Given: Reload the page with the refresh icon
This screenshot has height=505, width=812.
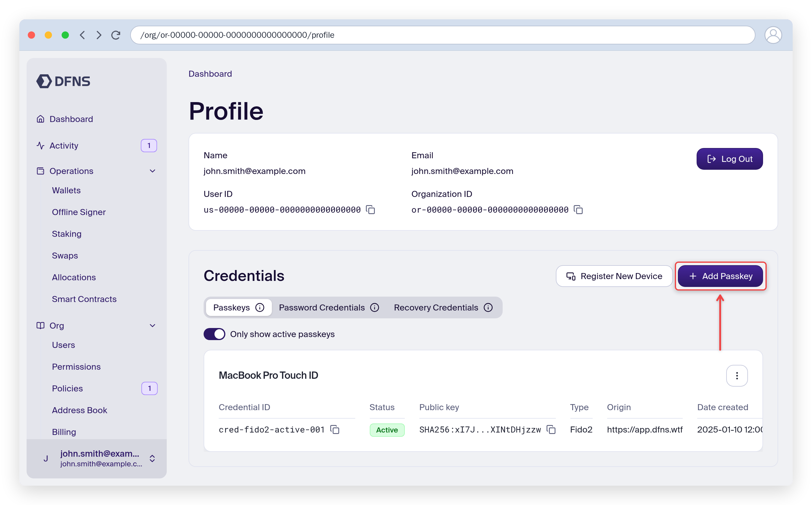Looking at the screenshot, I should [x=116, y=35].
